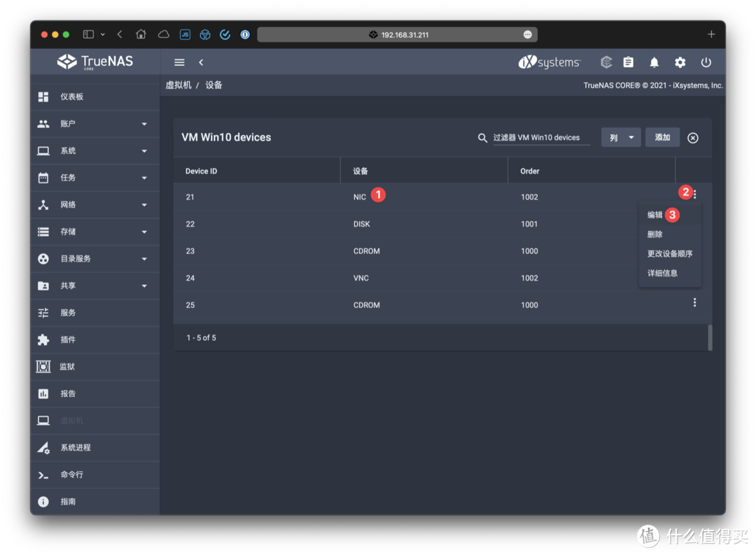This screenshot has width=756, height=555.
Task: Open Shell (命令行) prompt icon
Action: 43,475
